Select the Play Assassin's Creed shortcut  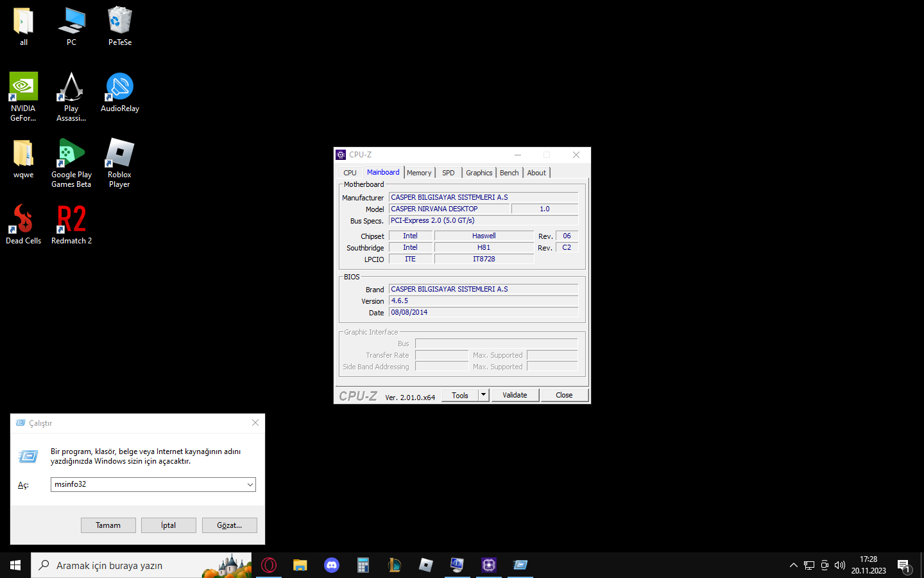71,97
